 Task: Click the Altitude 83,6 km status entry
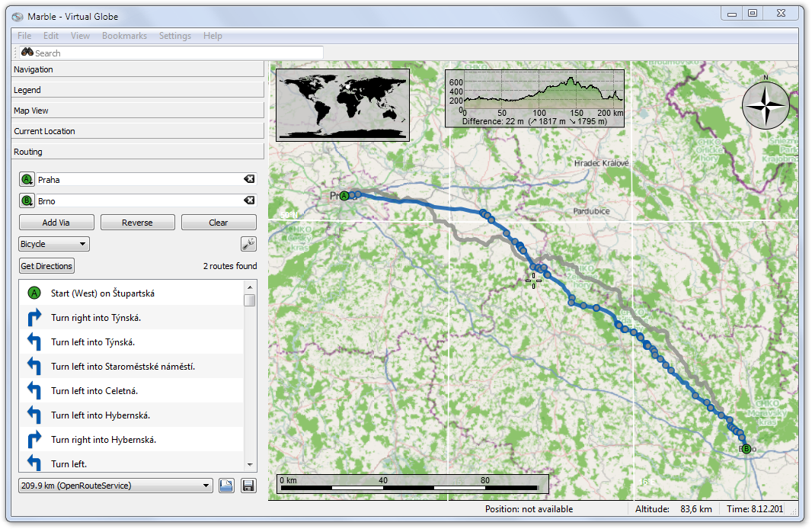[673, 508]
